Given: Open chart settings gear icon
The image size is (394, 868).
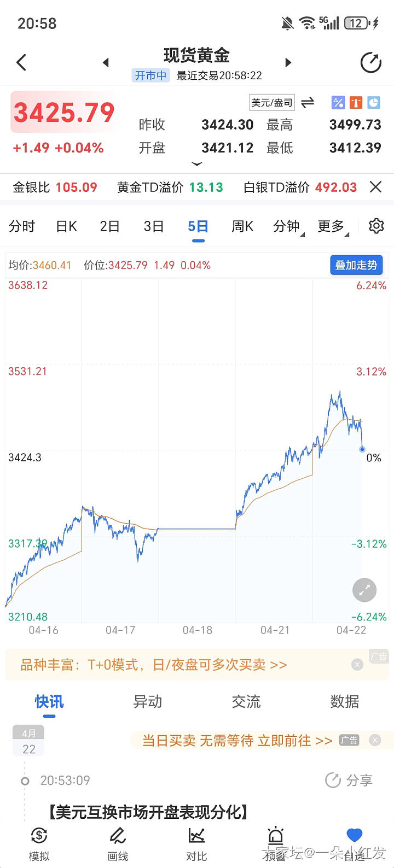Looking at the screenshot, I should point(376,226).
